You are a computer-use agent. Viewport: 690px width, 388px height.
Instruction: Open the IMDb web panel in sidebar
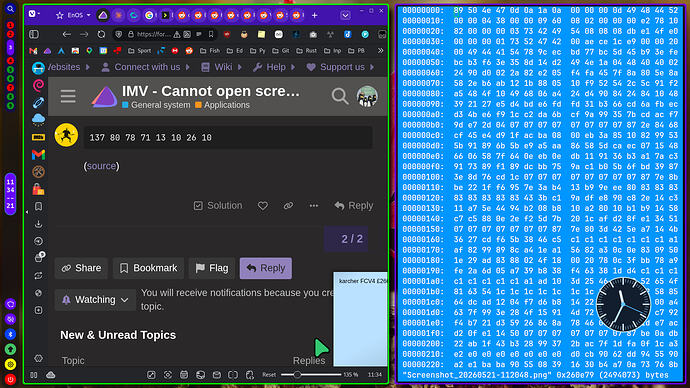point(38,137)
